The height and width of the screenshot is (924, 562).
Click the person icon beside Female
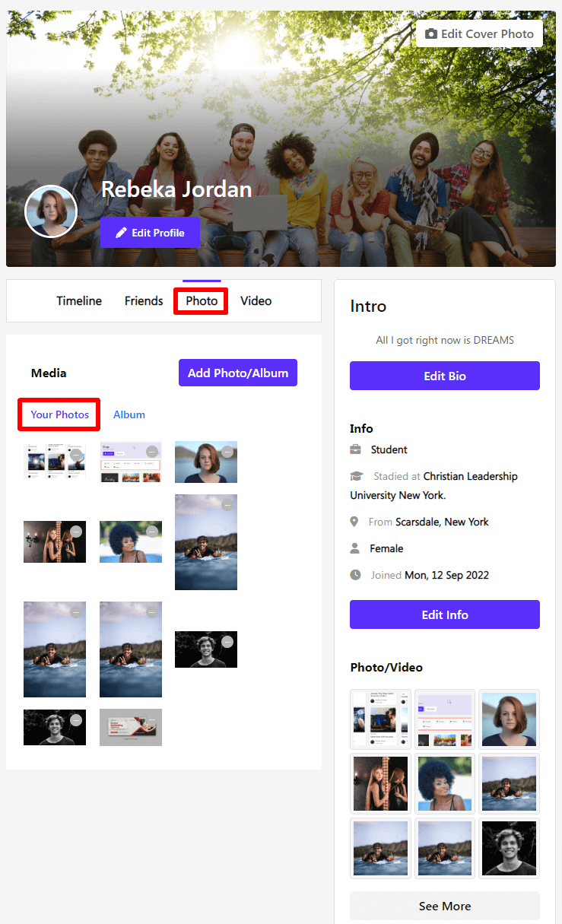(x=354, y=548)
